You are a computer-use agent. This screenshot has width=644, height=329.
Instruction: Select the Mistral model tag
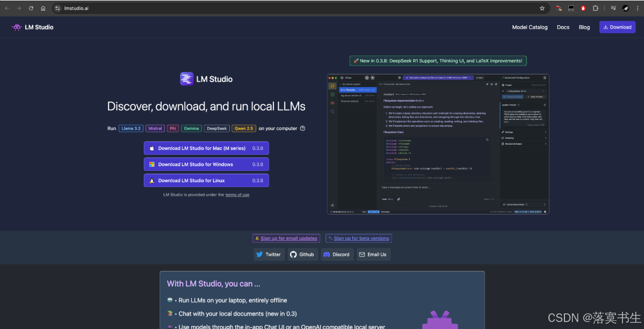click(x=155, y=128)
